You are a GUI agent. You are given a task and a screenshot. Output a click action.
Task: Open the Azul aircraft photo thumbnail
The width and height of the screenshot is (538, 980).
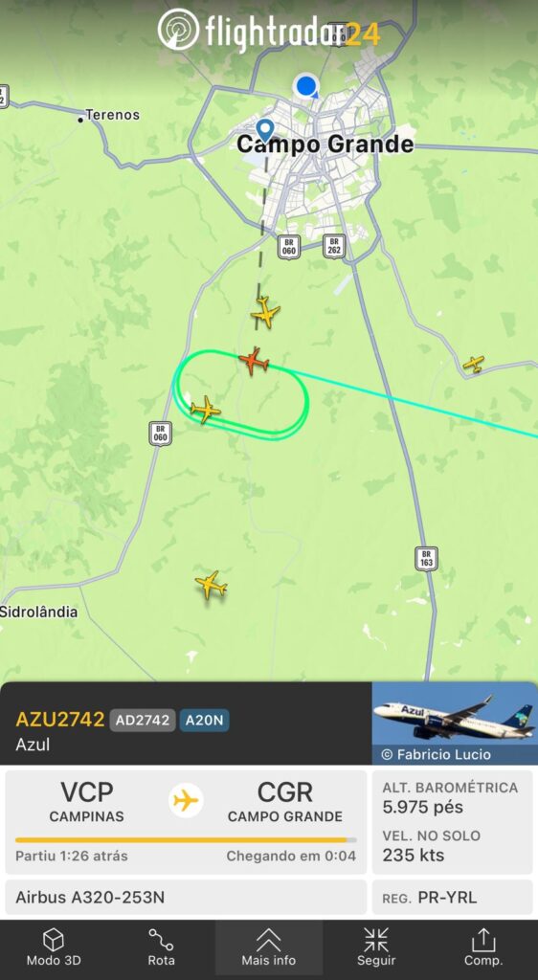tap(455, 724)
